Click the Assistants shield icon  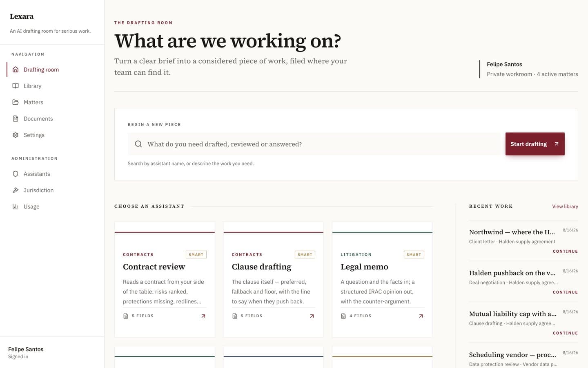(x=16, y=174)
